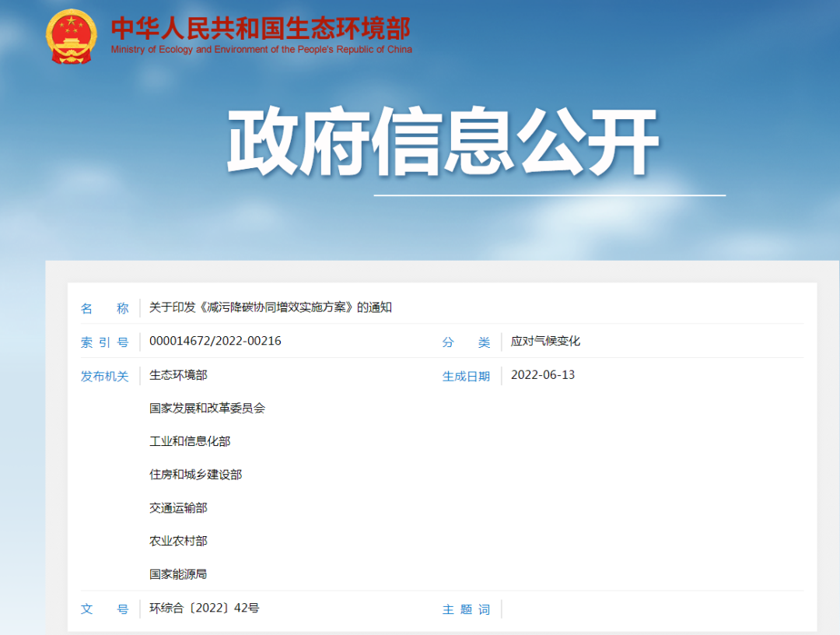Click the 索引号 field label
This screenshot has width=840, height=635.
(104, 342)
